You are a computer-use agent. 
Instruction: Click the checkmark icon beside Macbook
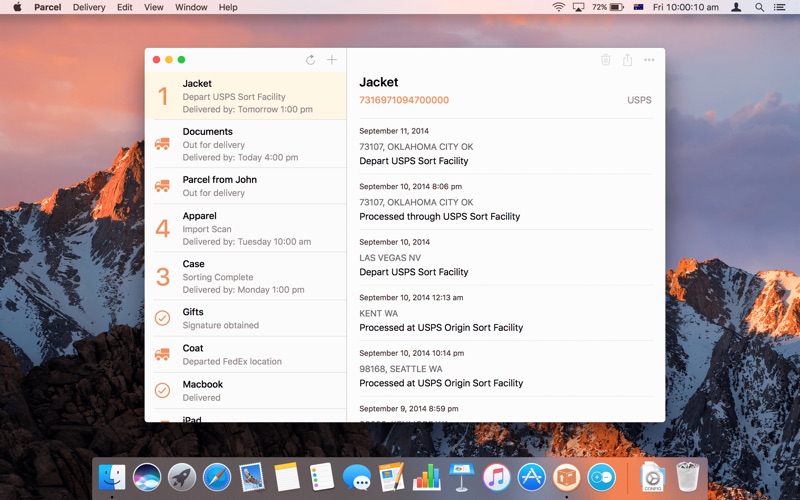(x=162, y=390)
